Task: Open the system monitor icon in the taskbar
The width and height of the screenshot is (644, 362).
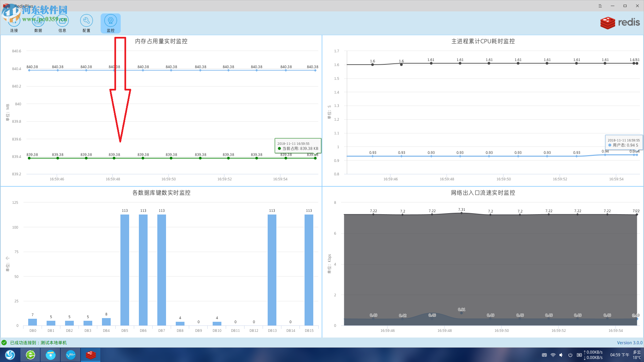Action: point(70,355)
